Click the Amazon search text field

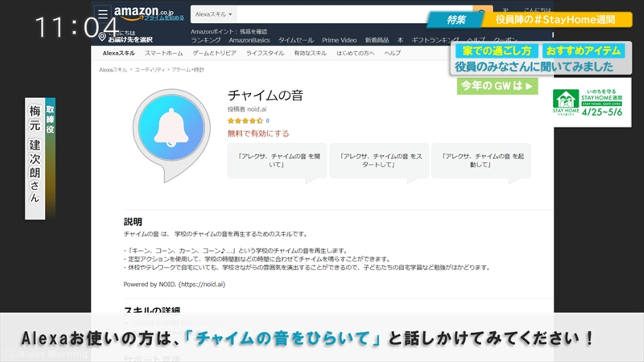tap(354, 14)
